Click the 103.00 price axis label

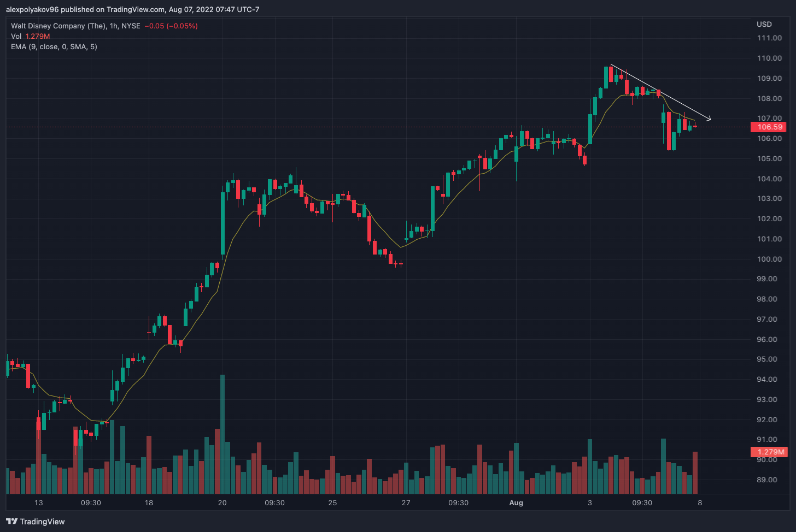[769, 198]
